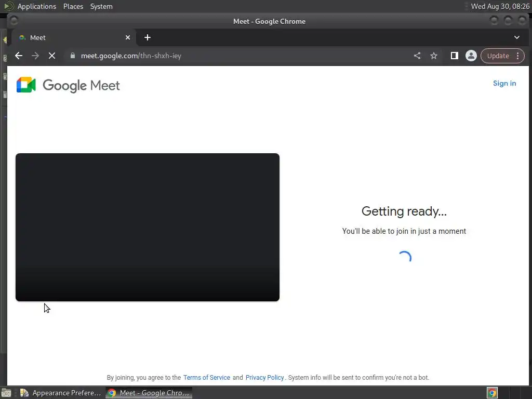View site information lock icon
Image resolution: width=532 pixels, height=399 pixels.
click(x=73, y=56)
